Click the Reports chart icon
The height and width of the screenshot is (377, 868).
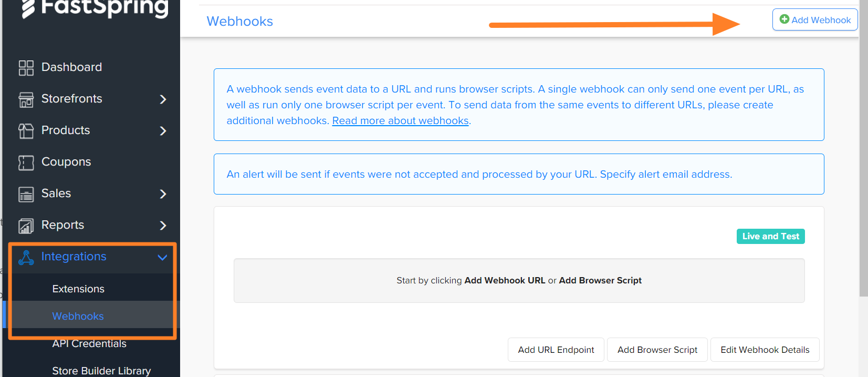[26, 226]
